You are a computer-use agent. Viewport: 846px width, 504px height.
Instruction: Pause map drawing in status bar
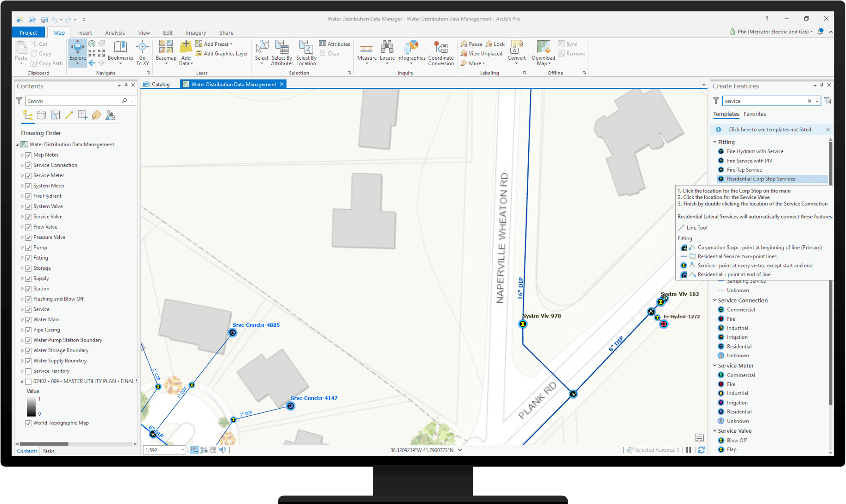click(689, 450)
